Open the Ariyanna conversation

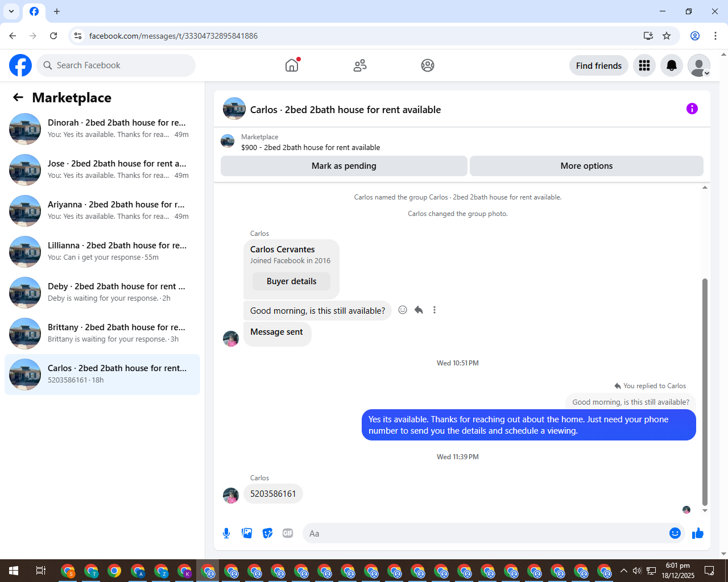click(102, 211)
